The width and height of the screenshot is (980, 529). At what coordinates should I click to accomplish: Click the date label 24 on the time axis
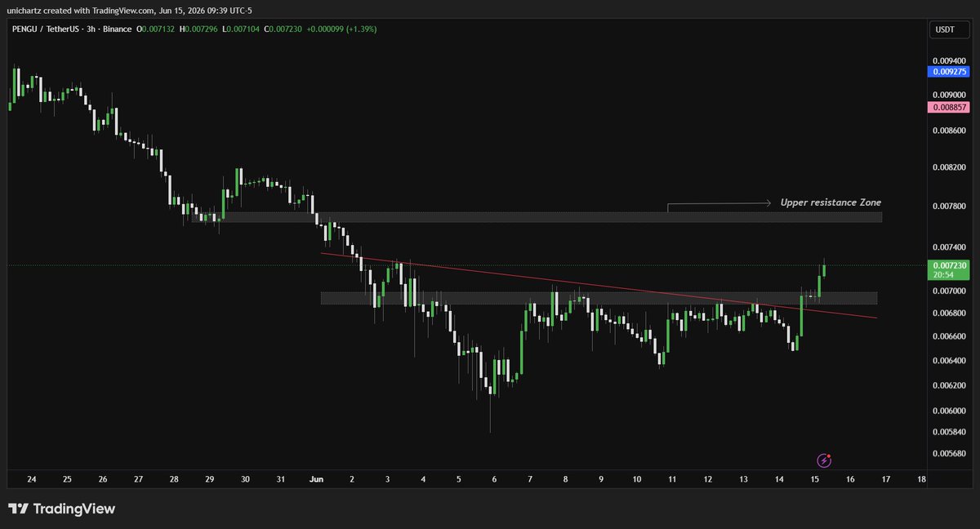[31, 480]
